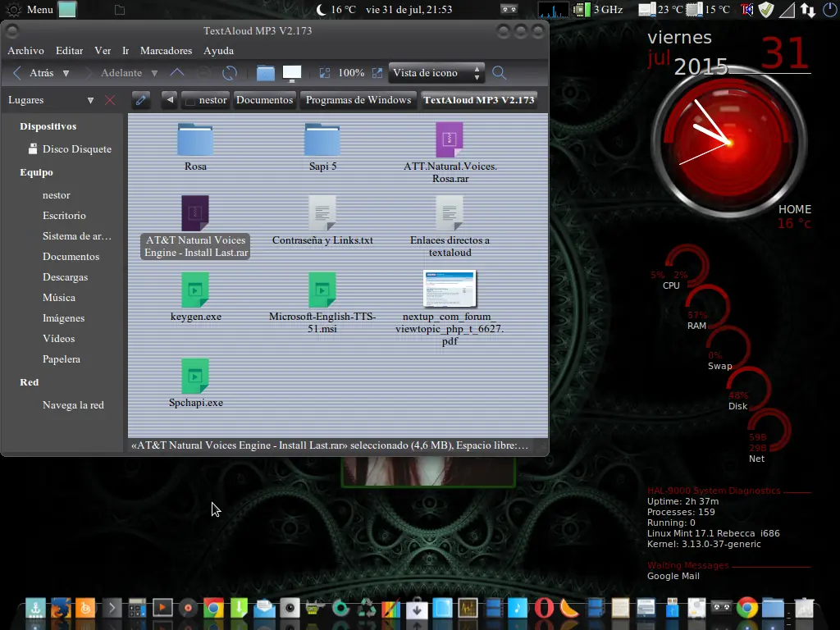
Task: Click the shield tray icon
Action: click(766, 10)
